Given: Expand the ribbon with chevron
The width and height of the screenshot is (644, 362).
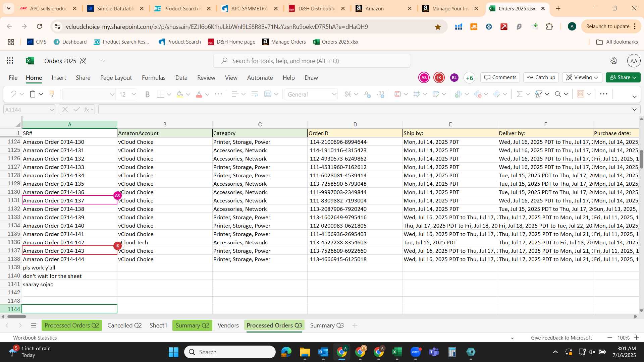Looking at the screenshot, I should (x=634, y=97).
